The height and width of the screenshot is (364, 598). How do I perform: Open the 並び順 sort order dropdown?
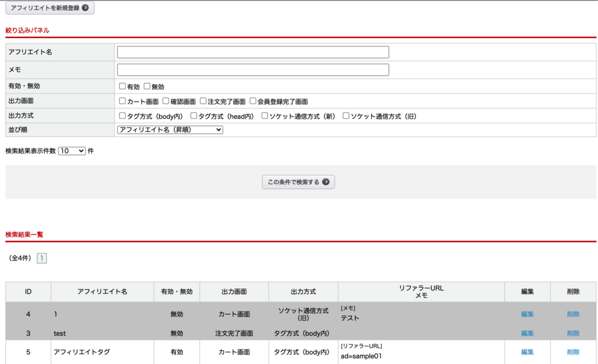170,130
